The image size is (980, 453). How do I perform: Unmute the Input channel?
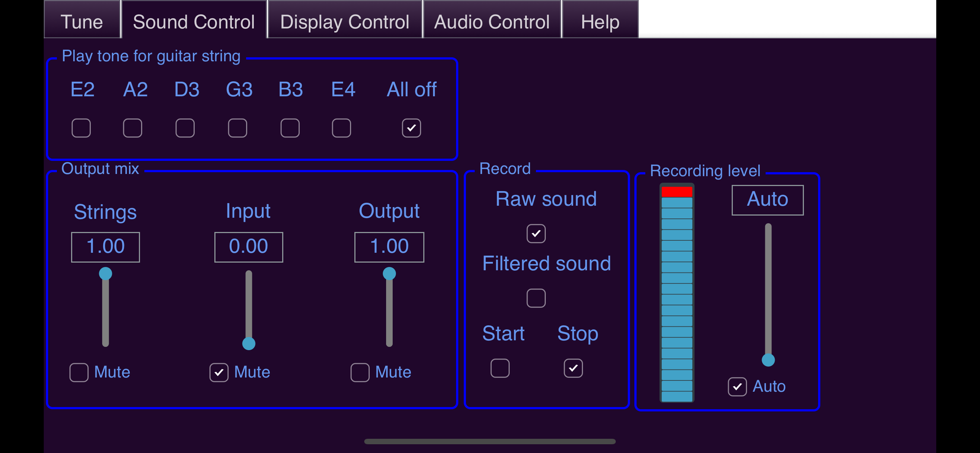(219, 372)
